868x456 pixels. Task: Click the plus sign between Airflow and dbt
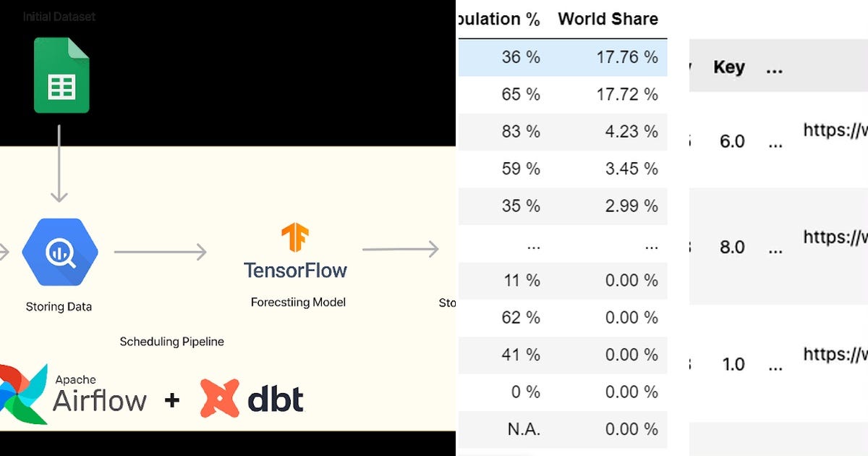tap(171, 399)
